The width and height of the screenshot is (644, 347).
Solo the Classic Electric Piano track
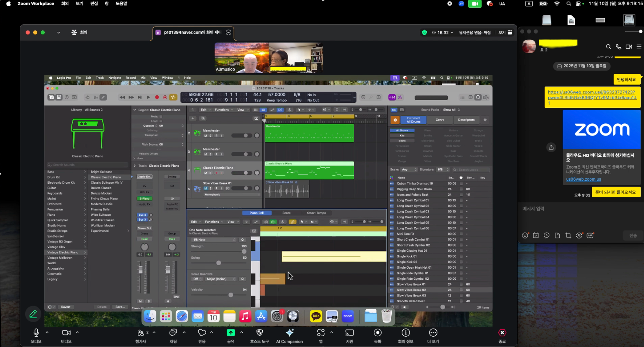coord(211,173)
